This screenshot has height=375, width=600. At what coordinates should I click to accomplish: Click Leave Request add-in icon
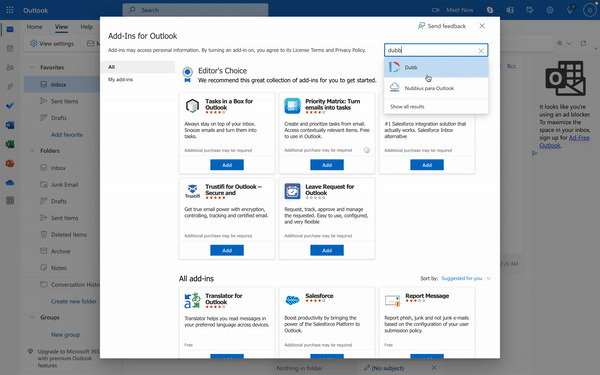coord(292,191)
